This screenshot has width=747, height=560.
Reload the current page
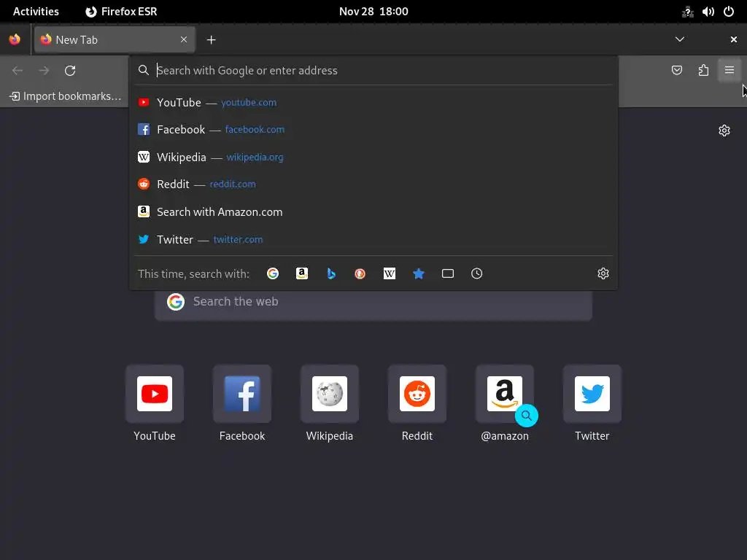pyautogui.click(x=70, y=71)
